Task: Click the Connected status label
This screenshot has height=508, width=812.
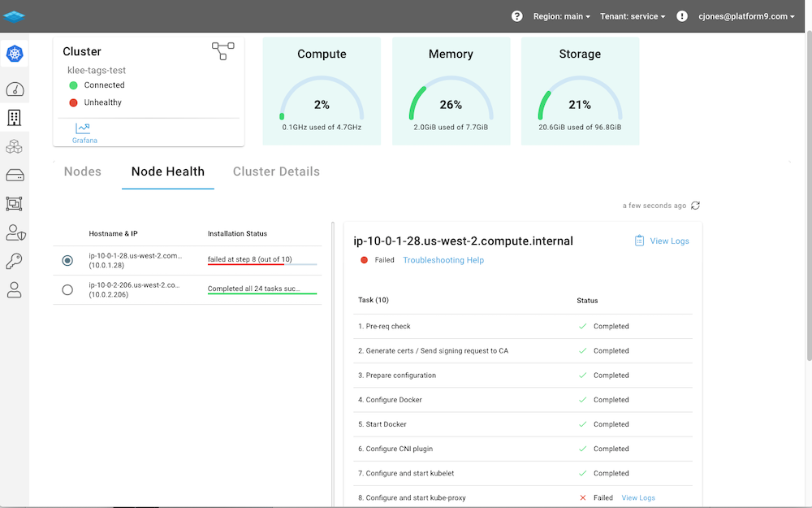Action: [x=104, y=85]
